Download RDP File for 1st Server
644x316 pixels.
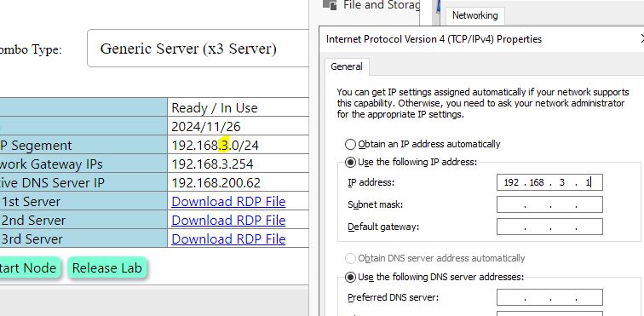click(x=228, y=202)
